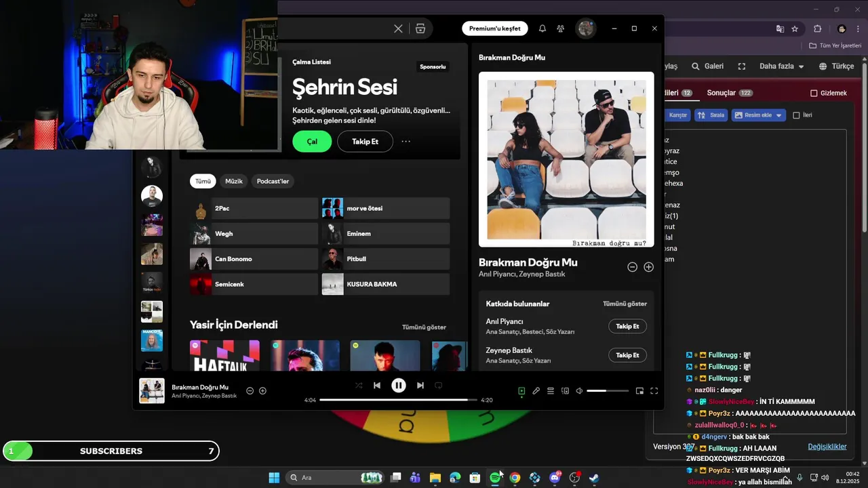Open the Haftalık mix card
Screen dimensions: 868x488
224,355
